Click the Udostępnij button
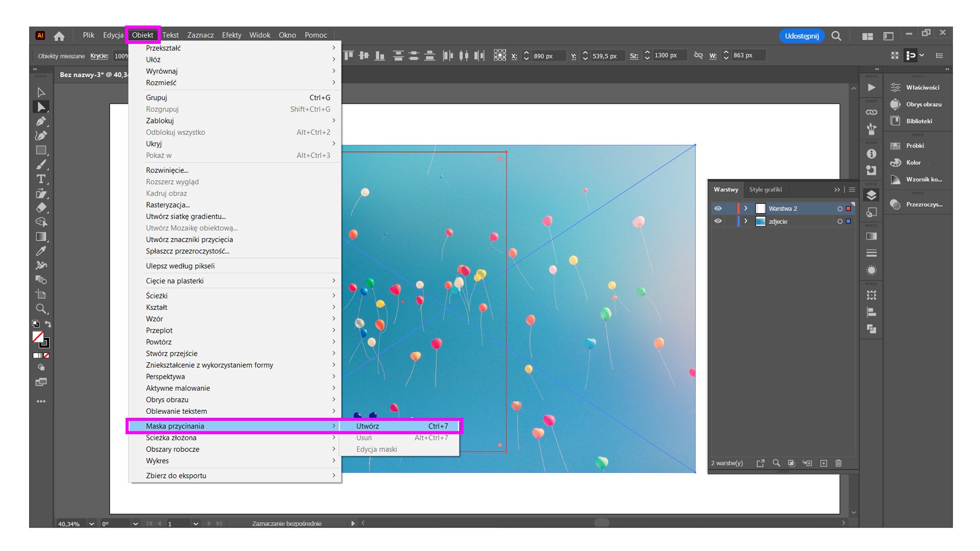 pyautogui.click(x=801, y=36)
